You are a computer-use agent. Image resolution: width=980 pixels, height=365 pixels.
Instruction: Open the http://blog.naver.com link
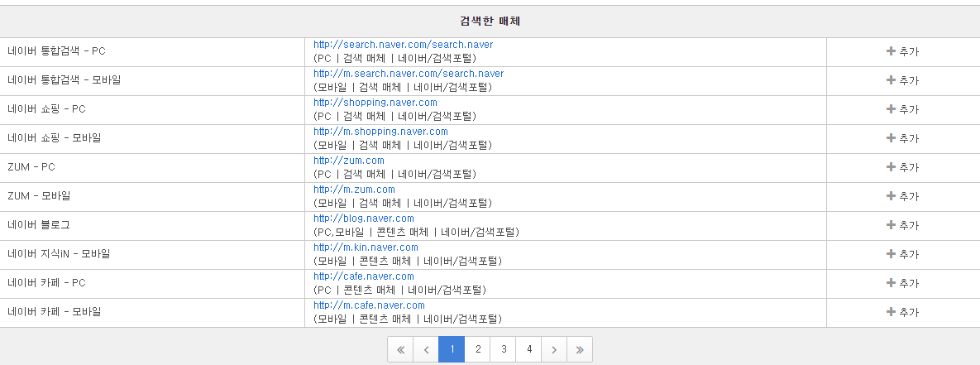364,219
